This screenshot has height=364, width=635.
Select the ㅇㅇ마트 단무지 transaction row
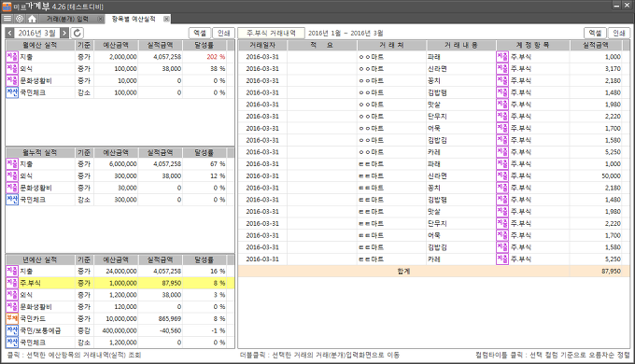pyautogui.click(x=433, y=117)
